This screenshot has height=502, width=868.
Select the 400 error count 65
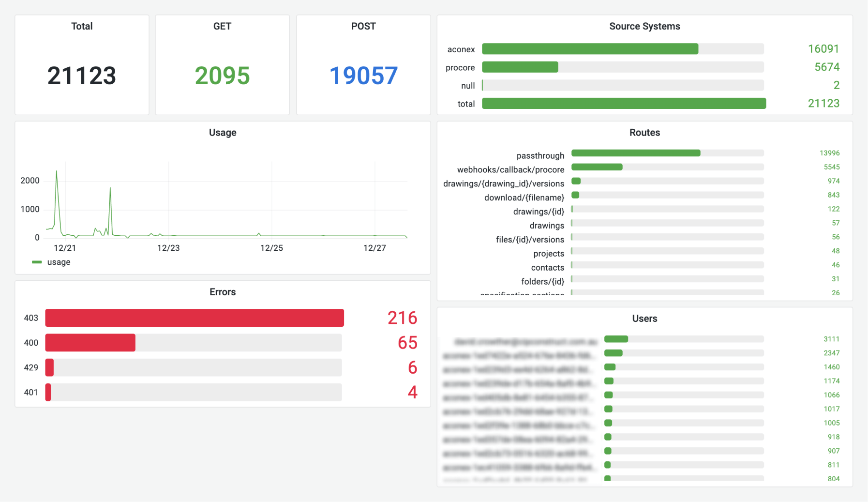(407, 343)
